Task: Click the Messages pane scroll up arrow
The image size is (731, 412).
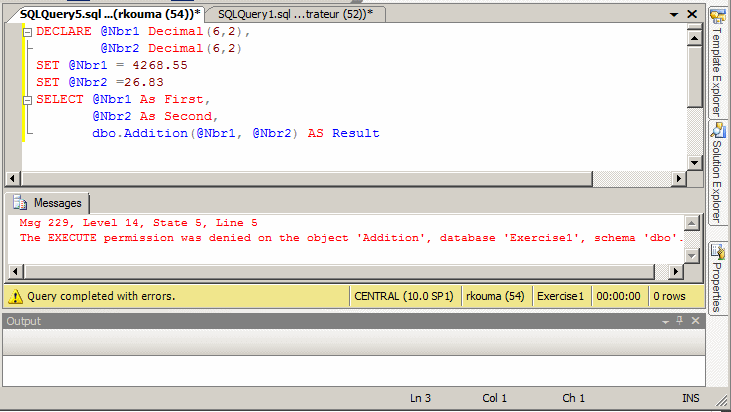Action: 691,224
